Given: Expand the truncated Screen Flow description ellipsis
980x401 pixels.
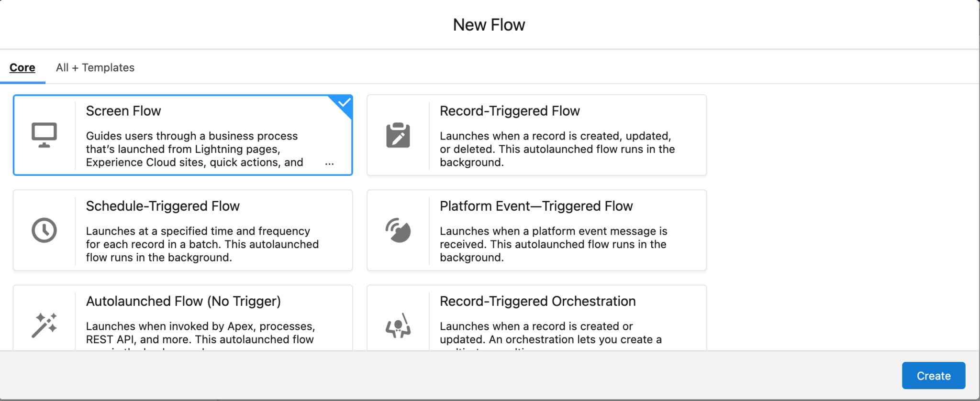Looking at the screenshot, I should (x=329, y=163).
